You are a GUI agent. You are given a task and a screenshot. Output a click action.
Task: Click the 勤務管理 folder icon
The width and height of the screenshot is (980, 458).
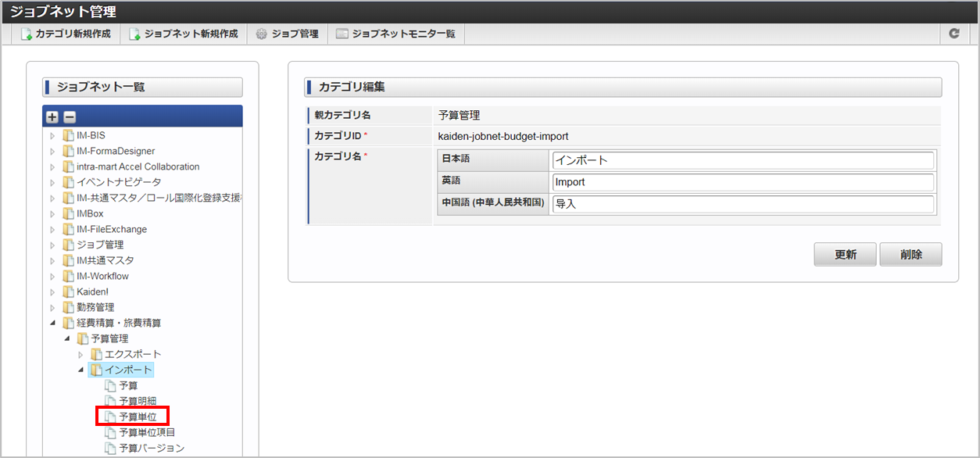point(68,307)
